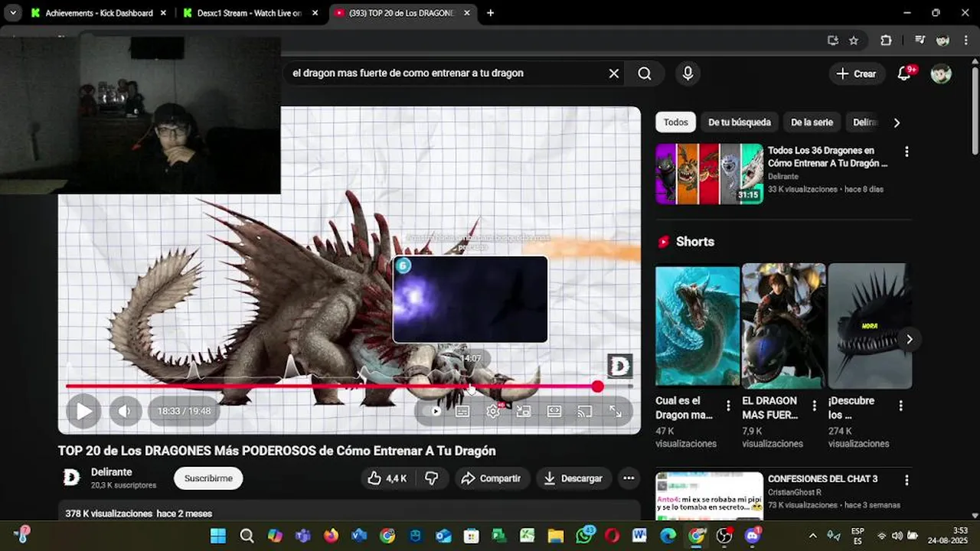Toggle the autoplay switch in the player
Image resolution: width=980 pixels, height=551 pixels.
click(x=434, y=411)
